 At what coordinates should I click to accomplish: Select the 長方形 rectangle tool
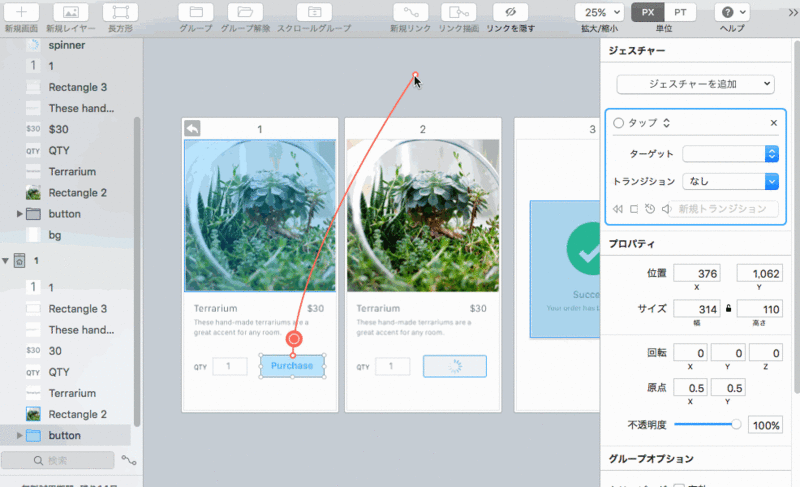click(x=120, y=12)
